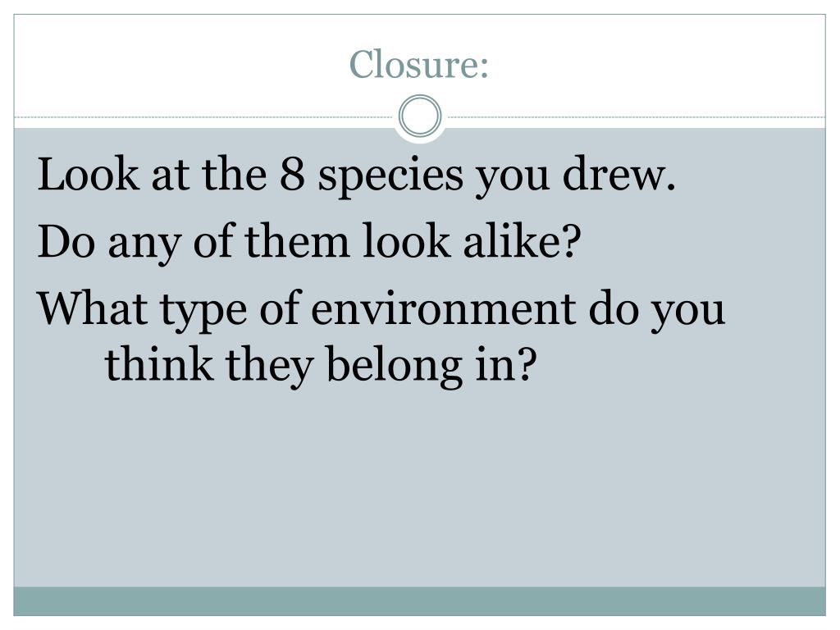Click the word "species" in the body text

pyautogui.click(x=390, y=177)
